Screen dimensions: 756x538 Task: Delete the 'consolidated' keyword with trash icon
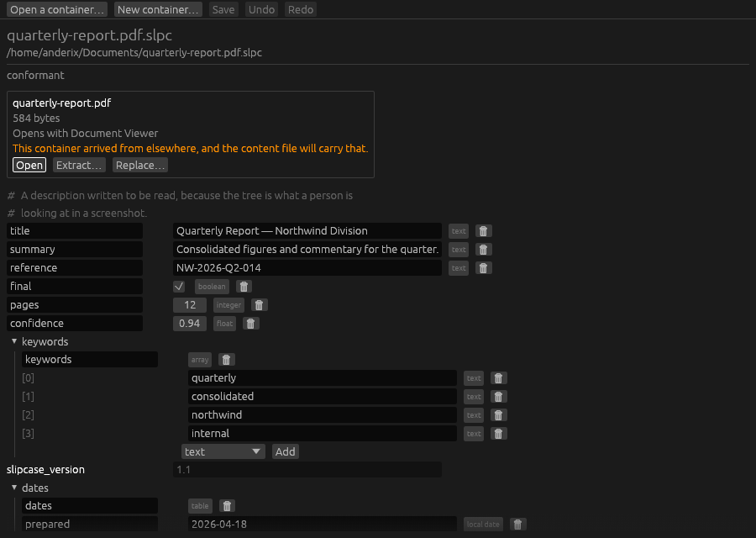(498, 397)
